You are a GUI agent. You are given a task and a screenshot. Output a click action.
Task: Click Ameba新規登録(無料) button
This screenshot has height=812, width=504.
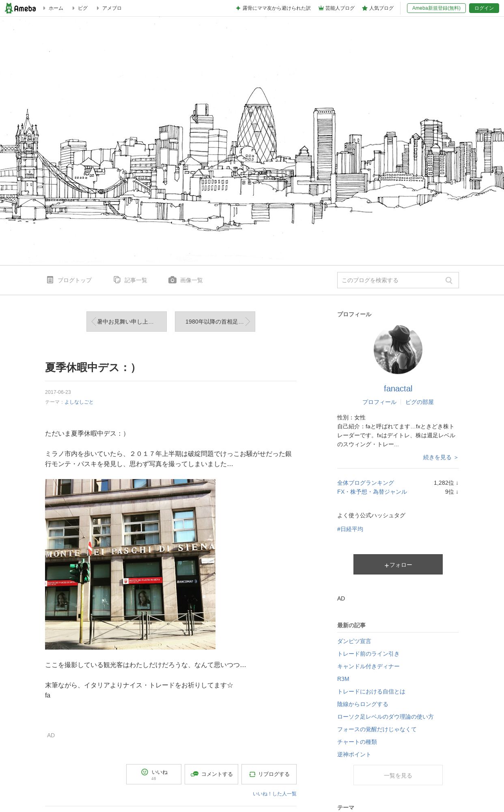pos(436,8)
